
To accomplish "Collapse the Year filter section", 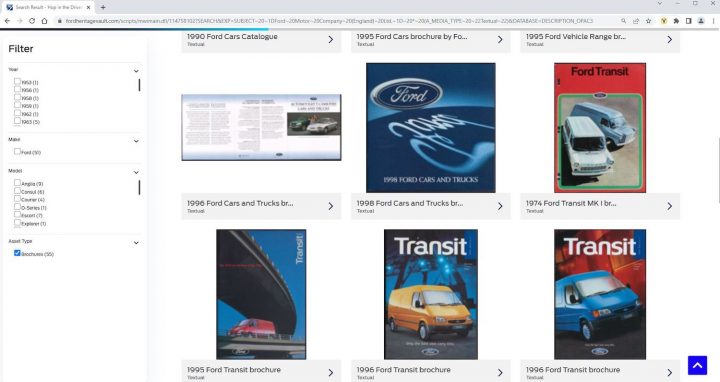I will coord(136,71).
